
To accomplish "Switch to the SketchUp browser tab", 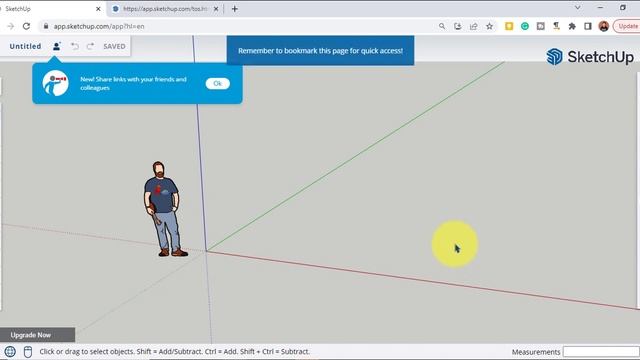I will click(x=49, y=9).
